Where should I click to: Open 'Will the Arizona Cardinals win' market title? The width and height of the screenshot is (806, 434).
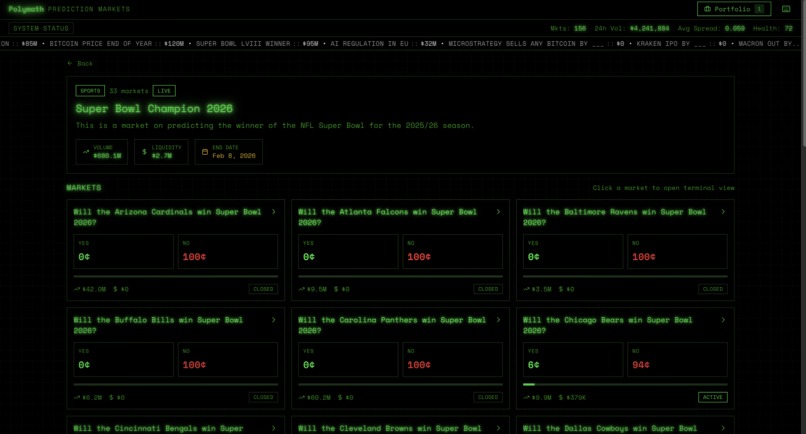point(167,217)
